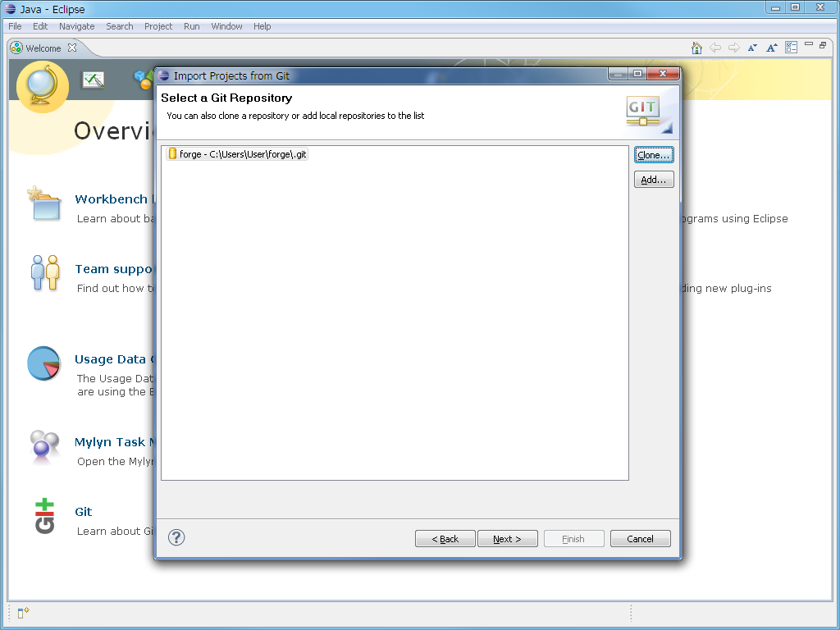Viewport: 840px width, 630px height.
Task: Close the Welcome tab
Action: (x=72, y=48)
